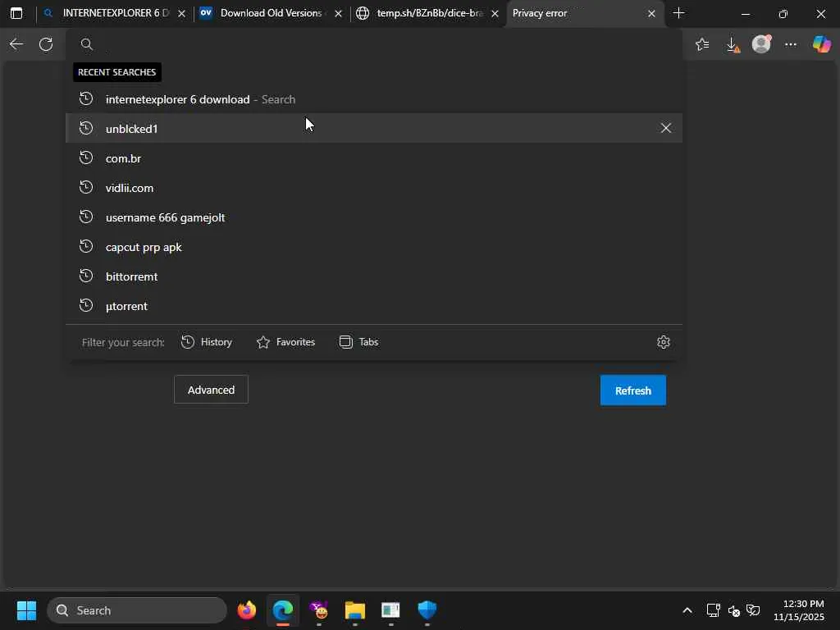Close the Download Old Versions tab
This screenshot has width=840, height=630.
(339, 14)
